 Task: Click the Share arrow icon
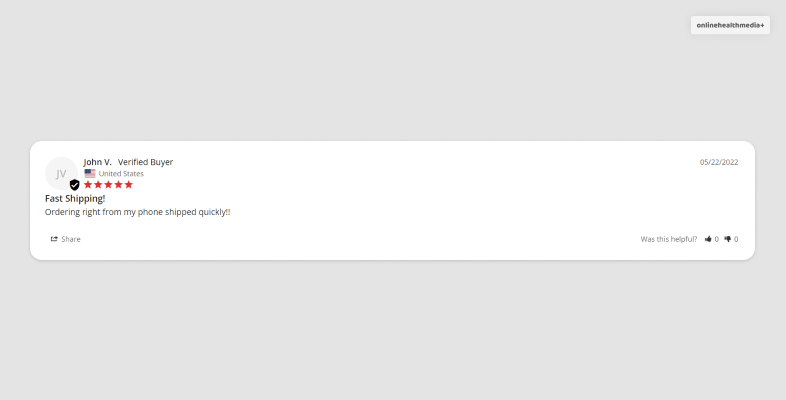pyautogui.click(x=54, y=239)
